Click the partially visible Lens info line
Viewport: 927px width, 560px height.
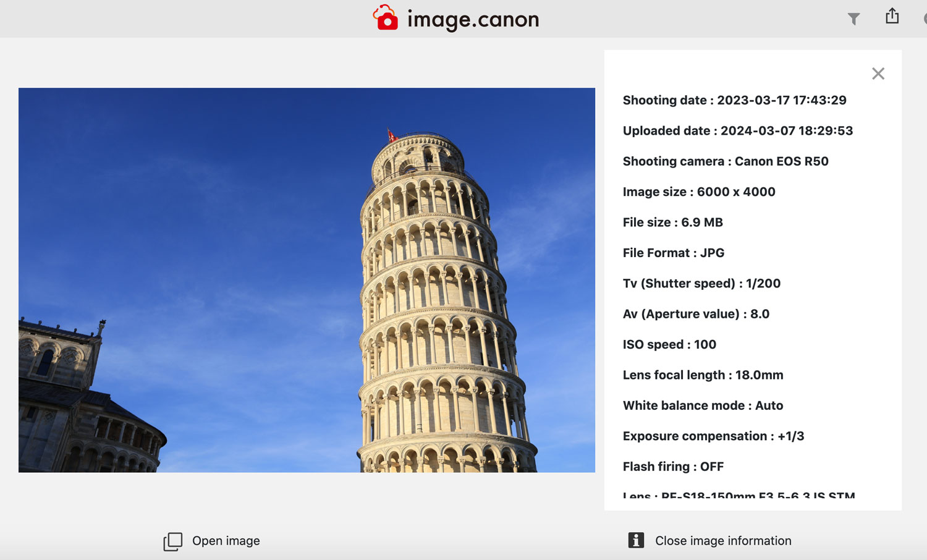pyautogui.click(x=739, y=495)
